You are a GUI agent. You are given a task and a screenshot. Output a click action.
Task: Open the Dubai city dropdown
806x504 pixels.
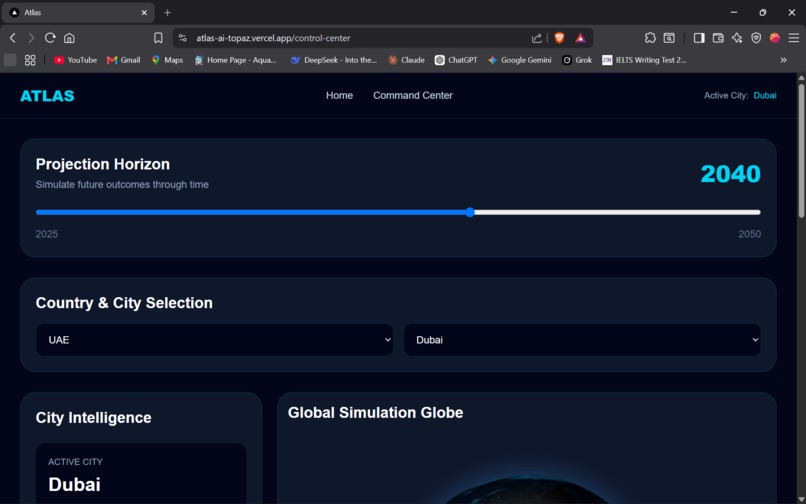click(x=582, y=340)
